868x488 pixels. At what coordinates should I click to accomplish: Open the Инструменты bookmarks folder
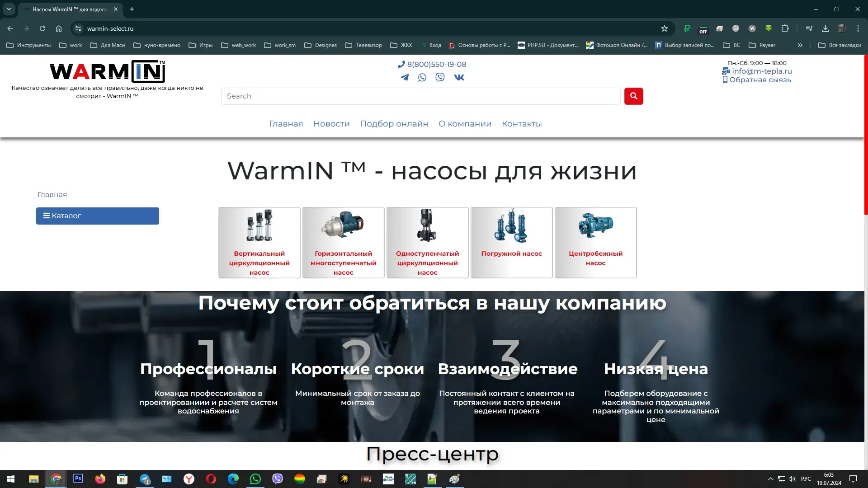pos(29,45)
